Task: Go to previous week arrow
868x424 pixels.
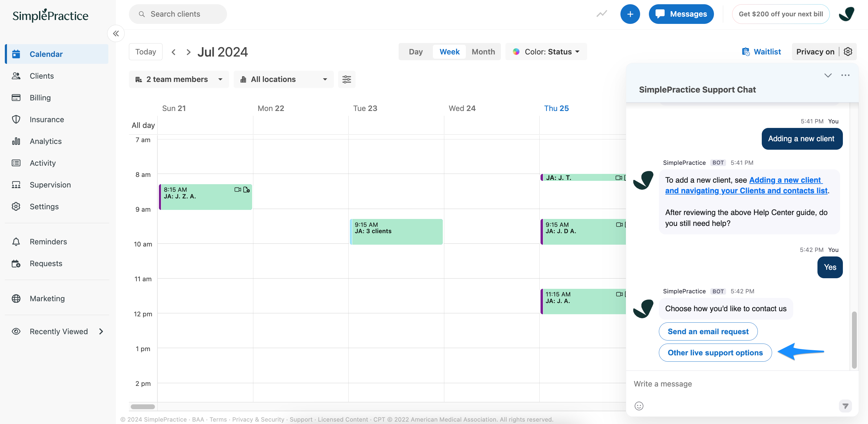Action: pyautogui.click(x=173, y=52)
